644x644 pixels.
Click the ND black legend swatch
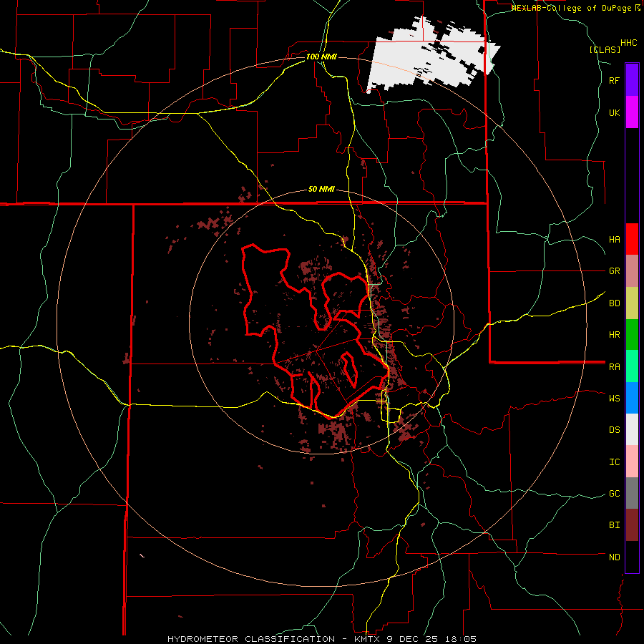(632, 557)
